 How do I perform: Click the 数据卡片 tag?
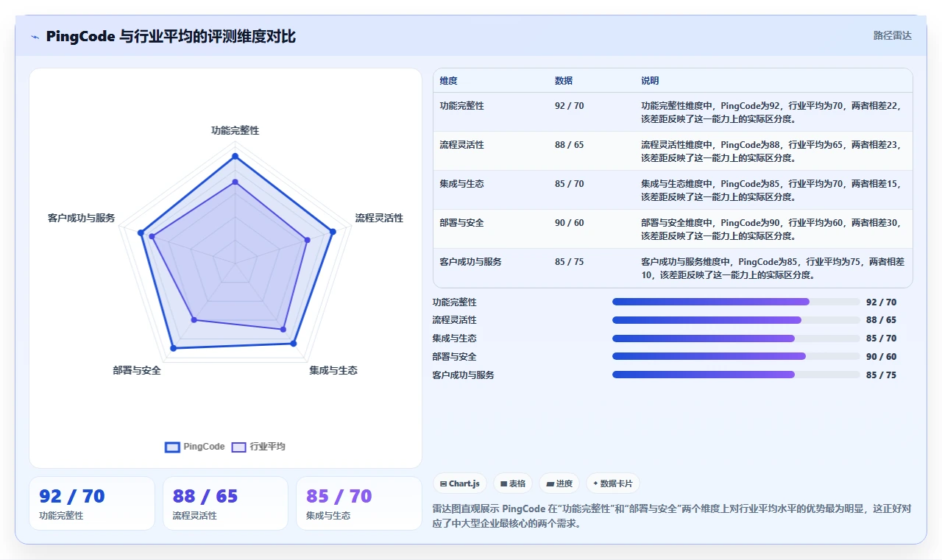(613, 483)
